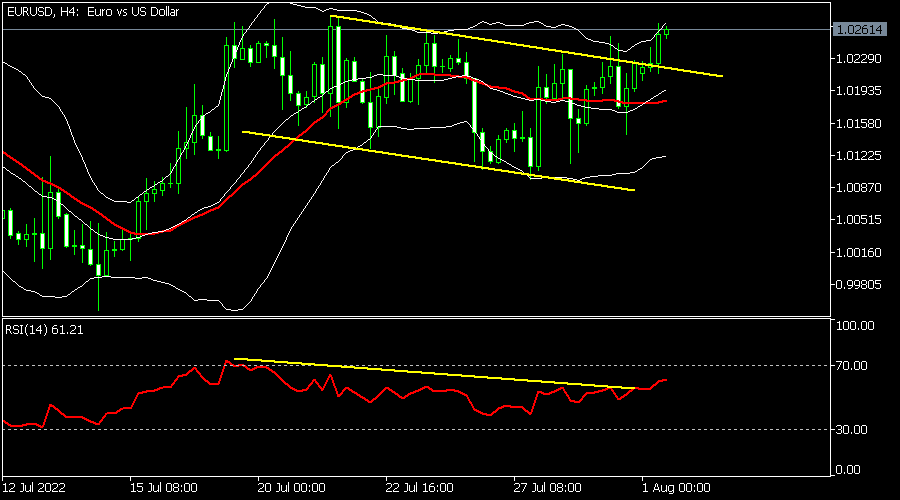Screen dimensions: 900x500
Task: Click the 1.02290 price axis value
Action: point(859,59)
